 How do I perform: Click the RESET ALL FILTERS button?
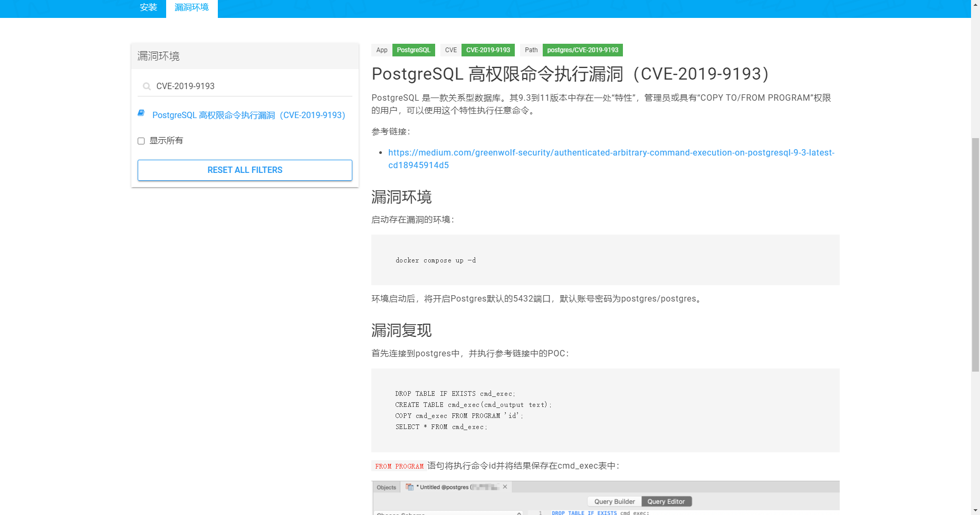245,170
